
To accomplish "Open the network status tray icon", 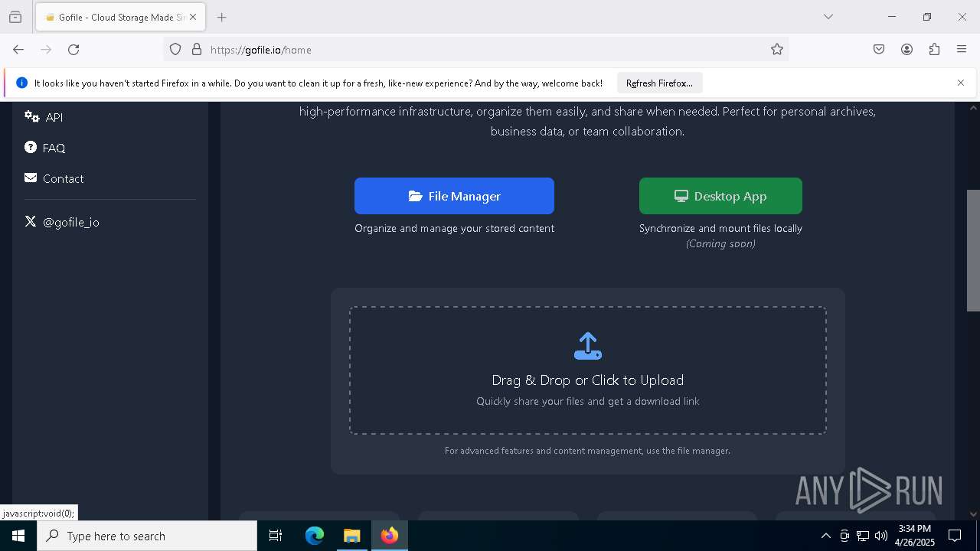I will [x=863, y=536].
